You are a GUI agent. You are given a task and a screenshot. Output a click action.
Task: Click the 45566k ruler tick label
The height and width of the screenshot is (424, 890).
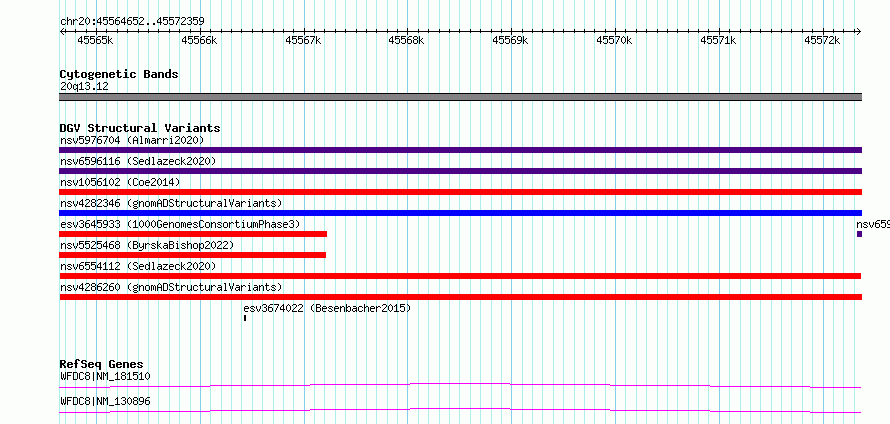coord(199,40)
